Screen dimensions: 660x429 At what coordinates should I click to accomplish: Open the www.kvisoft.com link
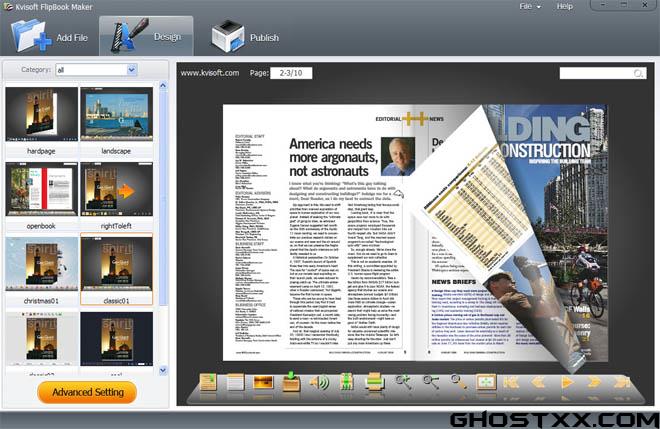coord(210,73)
